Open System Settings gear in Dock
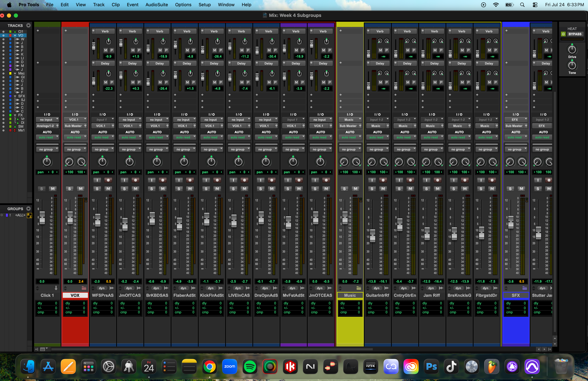The width and height of the screenshot is (588, 381). tap(108, 366)
